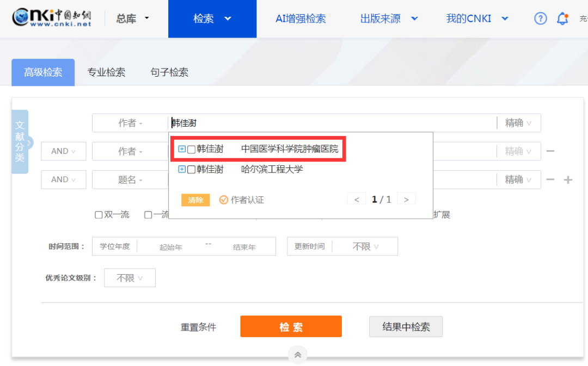Open AI增强检索
588x366 pixels.
[x=301, y=18]
